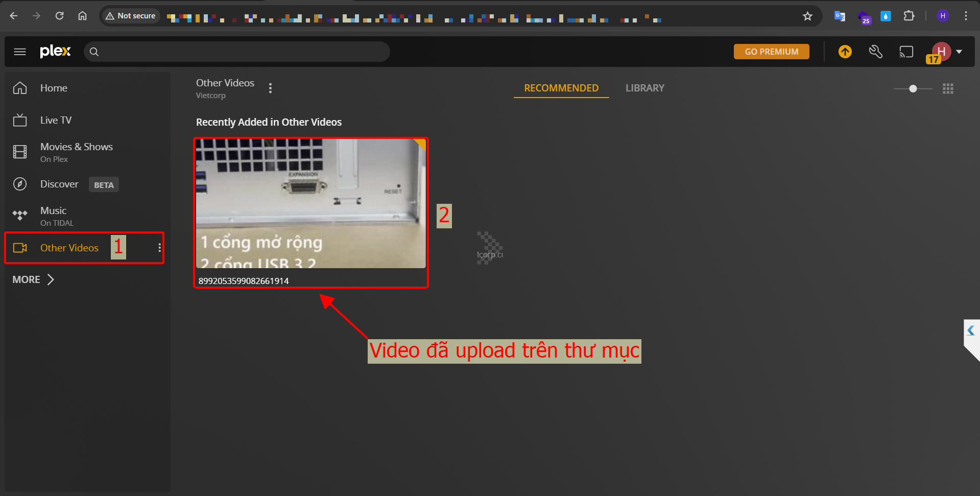
Task: Switch to the LIBRARY tab
Action: (x=644, y=88)
